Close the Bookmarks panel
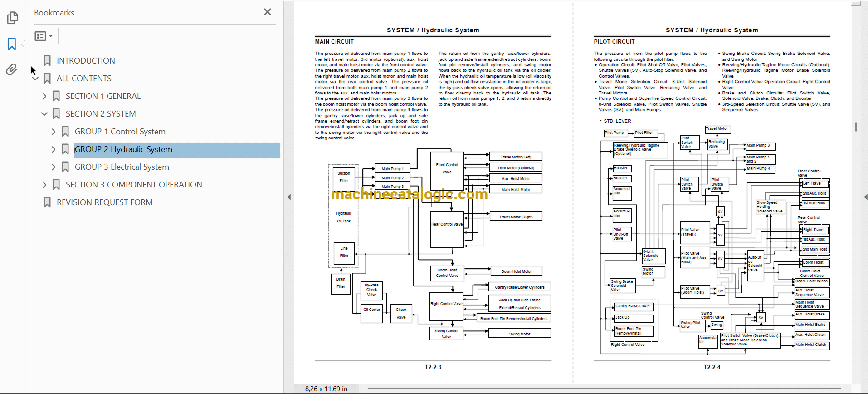 pyautogui.click(x=268, y=12)
